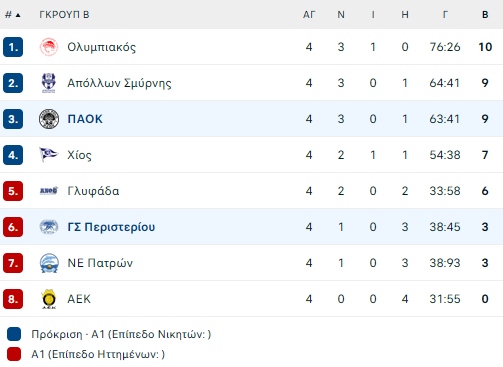
Task: Open the Ολυμπιακός team link
Action: pos(102,47)
